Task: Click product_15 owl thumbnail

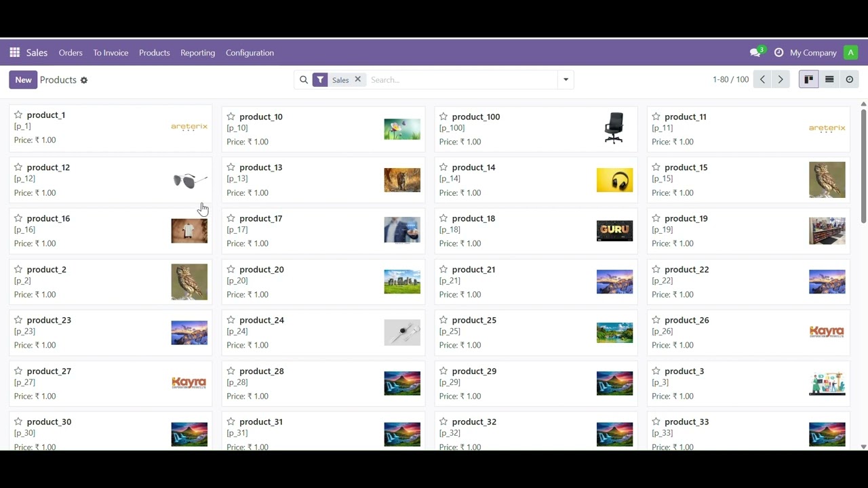Action: tap(827, 180)
